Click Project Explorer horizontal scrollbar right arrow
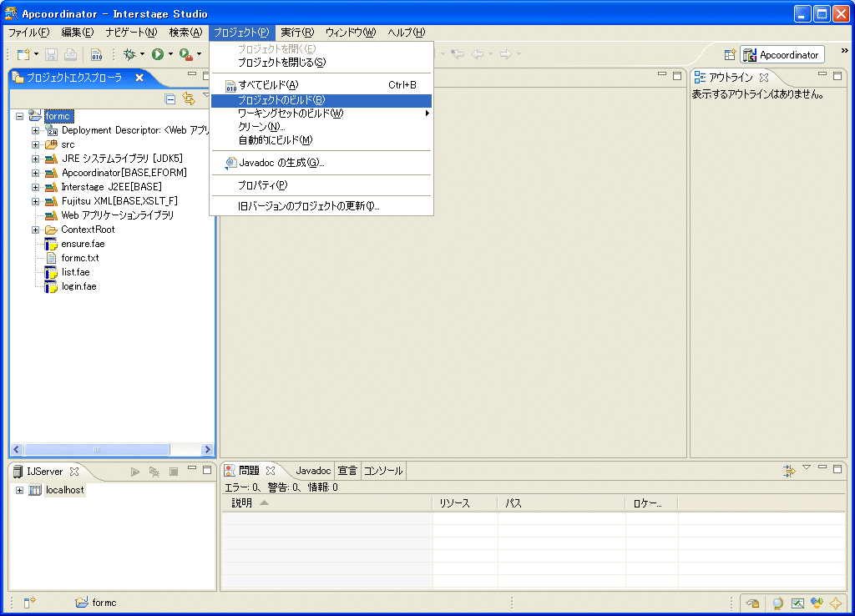Viewport: 855px width, 616px height. click(x=207, y=450)
